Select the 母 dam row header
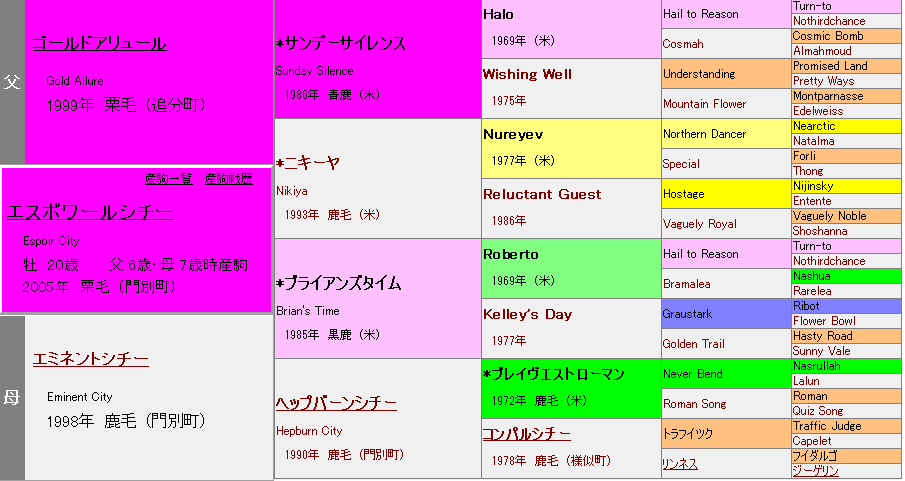The width and height of the screenshot is (905, 481). point(12,398)
